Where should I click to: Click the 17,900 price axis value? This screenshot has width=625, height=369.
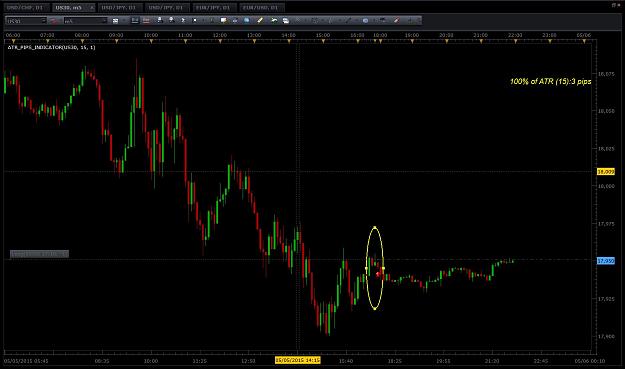pos(606,336)
